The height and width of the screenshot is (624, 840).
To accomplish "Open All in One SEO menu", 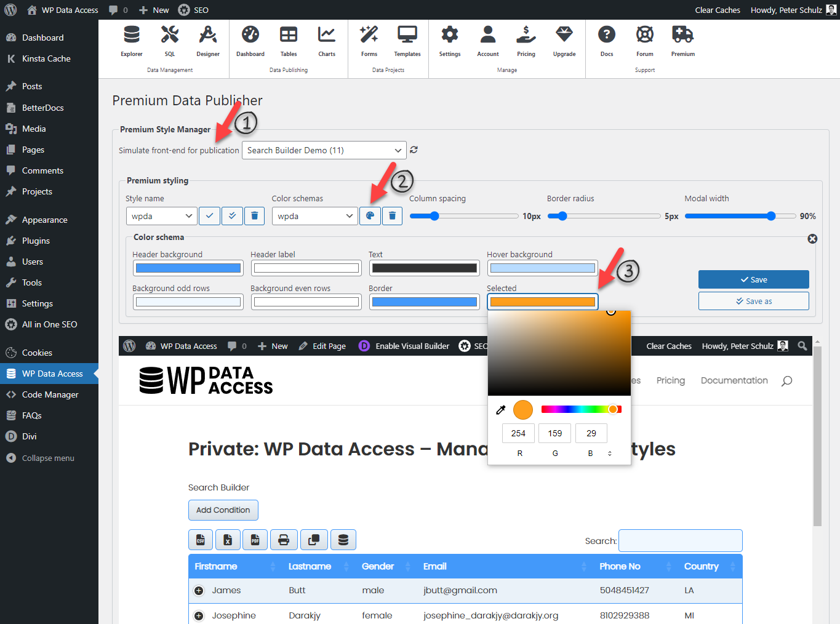I will tap(49, 324).
